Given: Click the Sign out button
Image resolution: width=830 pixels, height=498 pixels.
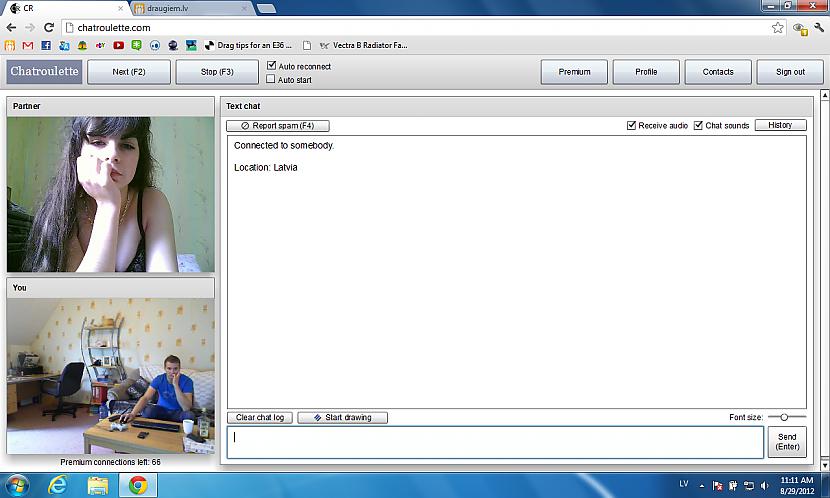Looking at the screenshot, I should (790, 71).
